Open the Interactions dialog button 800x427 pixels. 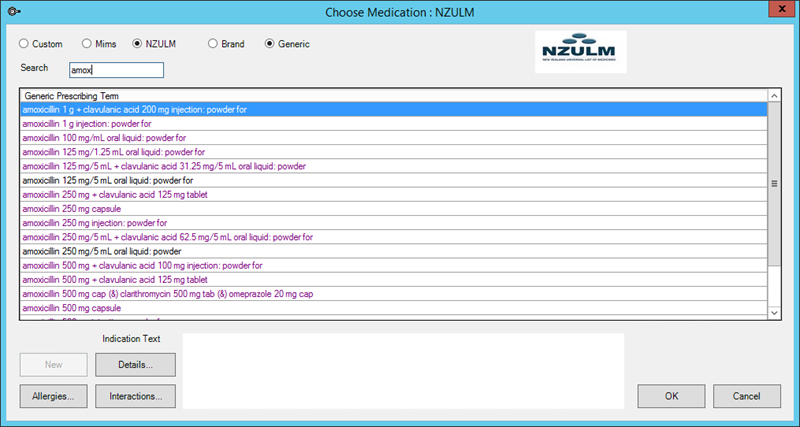pyautogui.click(x=135, y=396)
